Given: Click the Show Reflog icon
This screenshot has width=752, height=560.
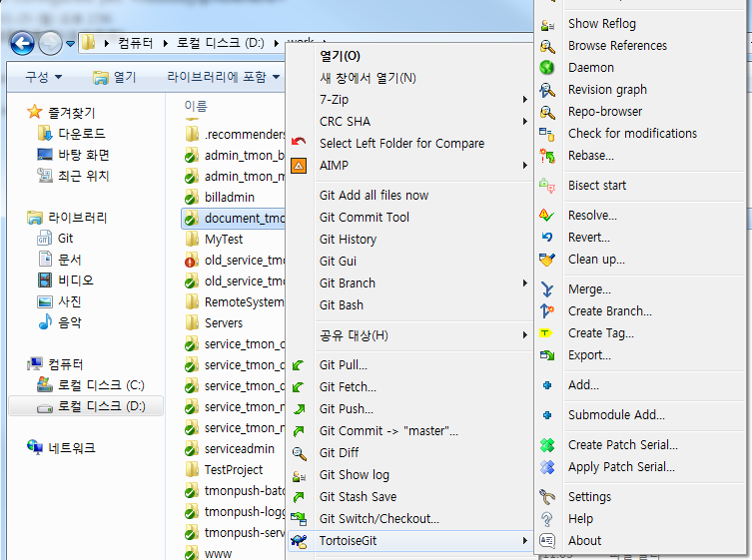Looking at the screenshot, I should click(547, 24).
